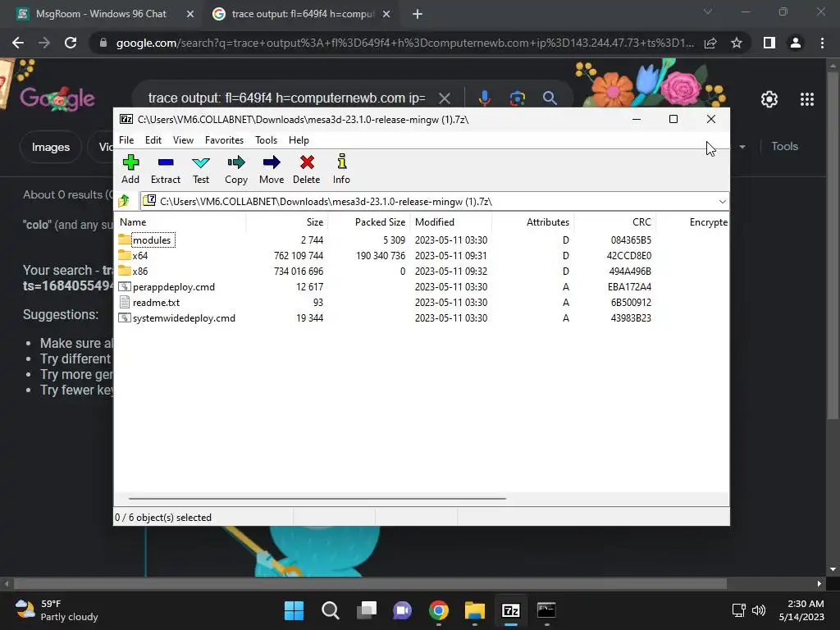Image resolution: width=840 pixels, height=630 pixels.
Task: Open the Windows Start menu
Action: click(x=294, y=610)
